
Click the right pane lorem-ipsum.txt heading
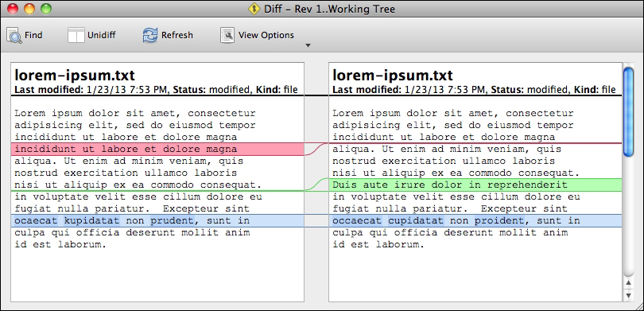point(393,76)
